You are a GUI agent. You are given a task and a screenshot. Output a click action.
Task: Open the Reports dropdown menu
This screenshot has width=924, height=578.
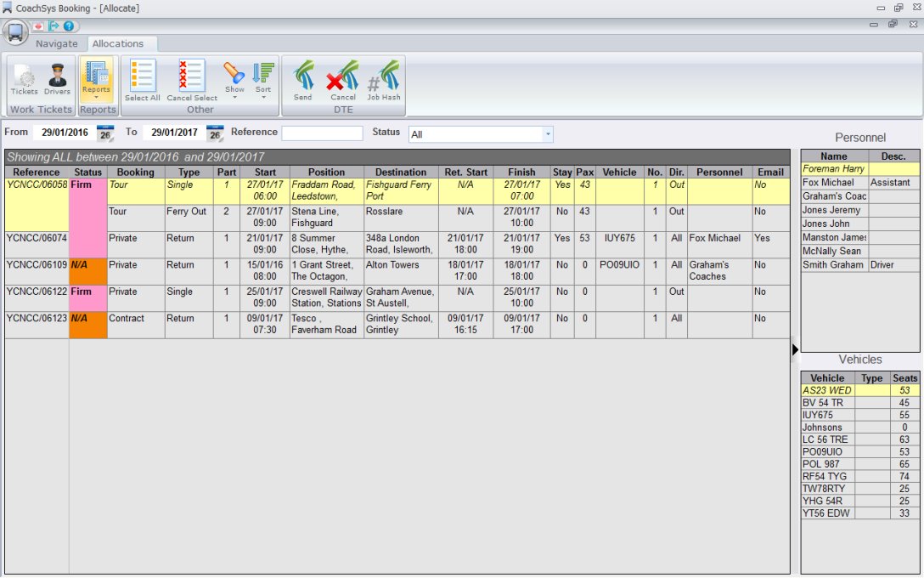[96, 80]
